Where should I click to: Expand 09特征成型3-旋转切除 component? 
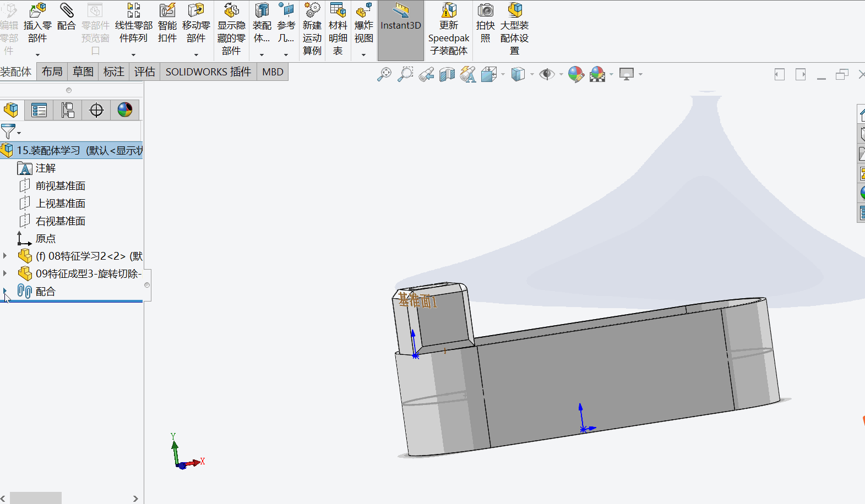pos(5,273)
